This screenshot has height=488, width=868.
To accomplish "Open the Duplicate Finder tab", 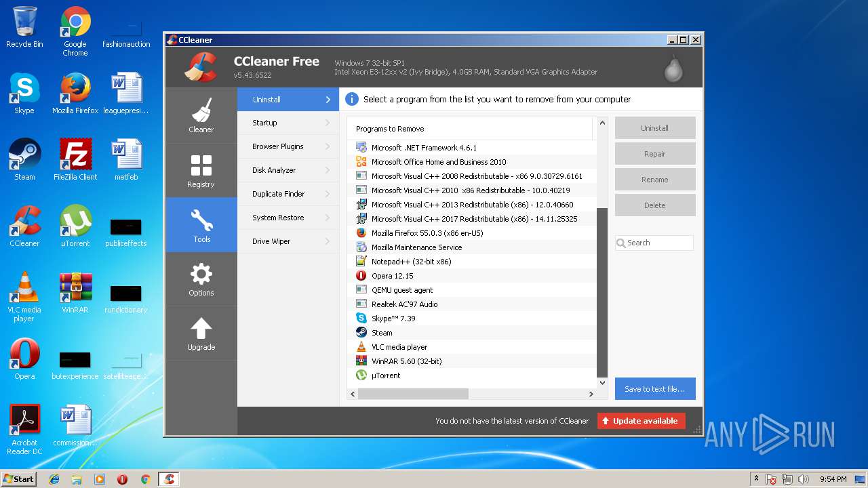I will click(x=288, y=194).
